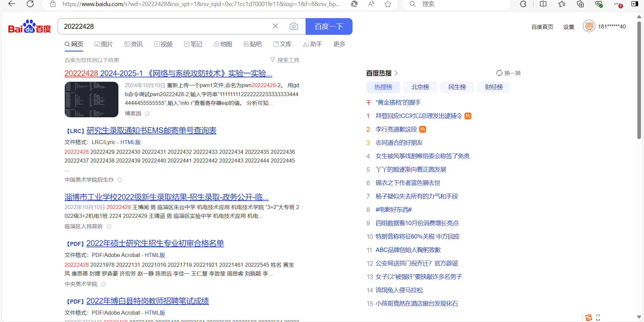Switch to the 资讯 tab
Viewport: 644px width, 322px height.
coord(133,44)
